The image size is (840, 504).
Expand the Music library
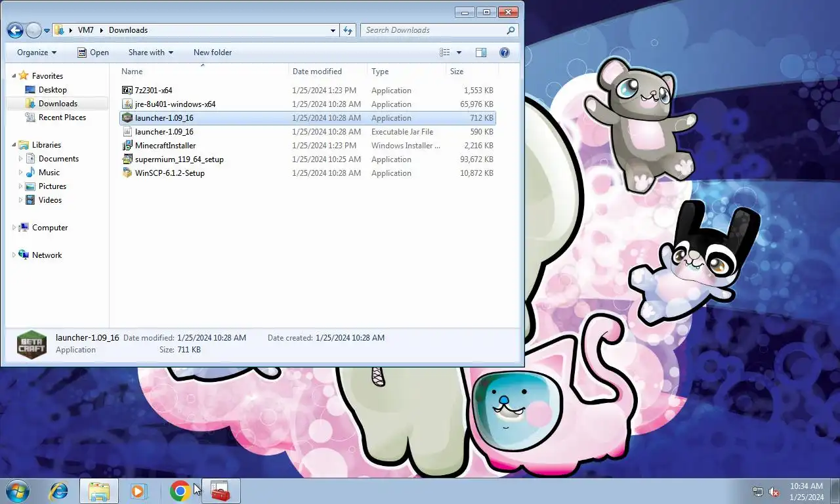click(20, 173)
